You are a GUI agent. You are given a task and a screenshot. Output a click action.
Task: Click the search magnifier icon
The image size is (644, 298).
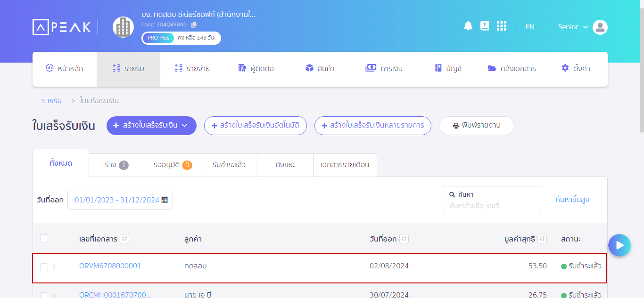tap(452, 194)
